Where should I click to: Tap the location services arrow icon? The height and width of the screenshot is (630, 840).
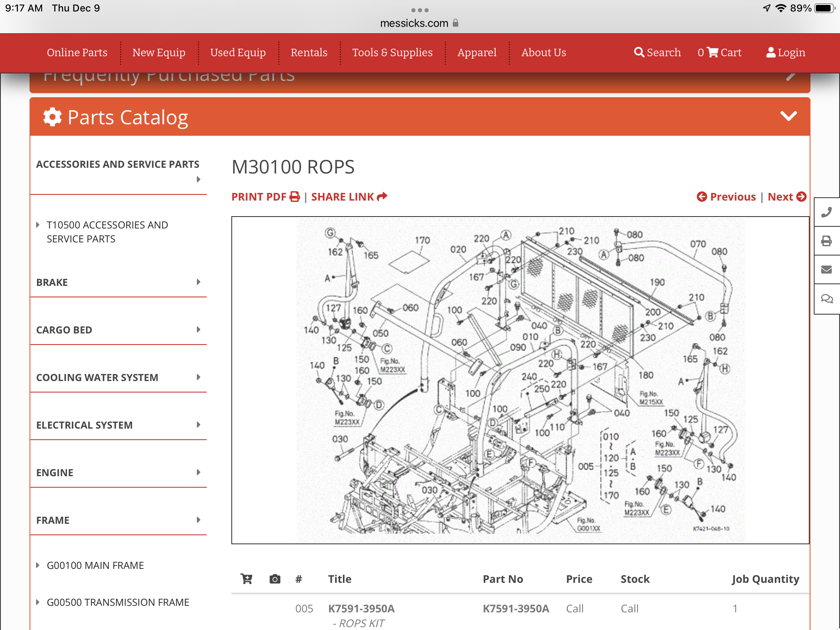tap(766, 8)
